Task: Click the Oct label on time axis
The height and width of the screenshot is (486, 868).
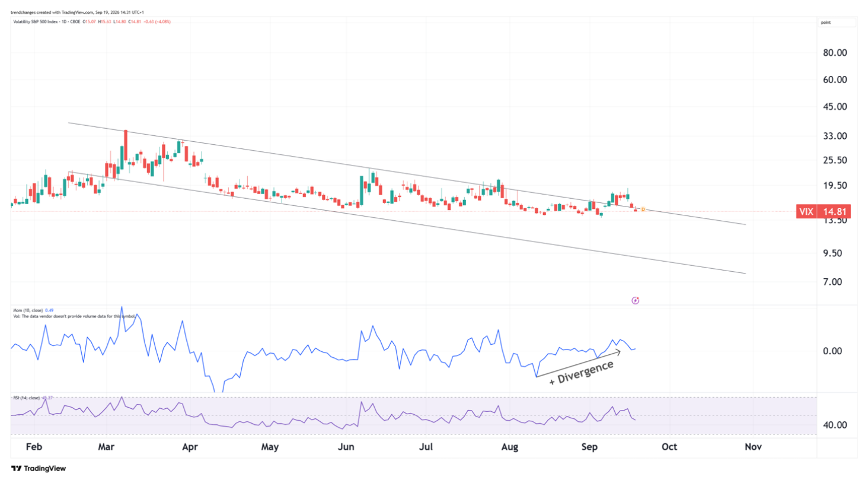Action: click(x=669, y=447)
